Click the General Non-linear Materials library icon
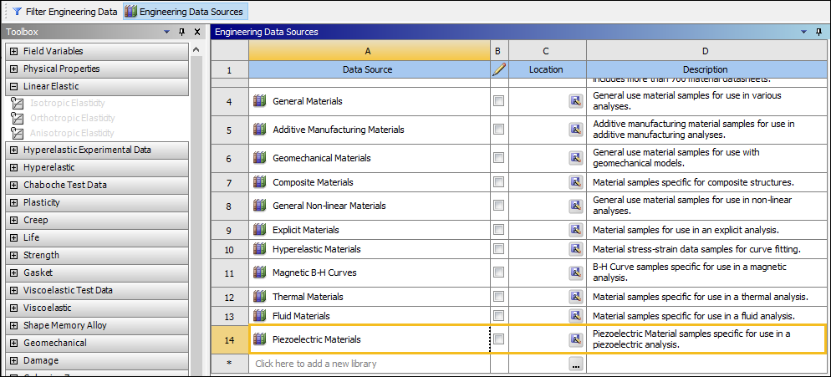 (x=259, y=205)
